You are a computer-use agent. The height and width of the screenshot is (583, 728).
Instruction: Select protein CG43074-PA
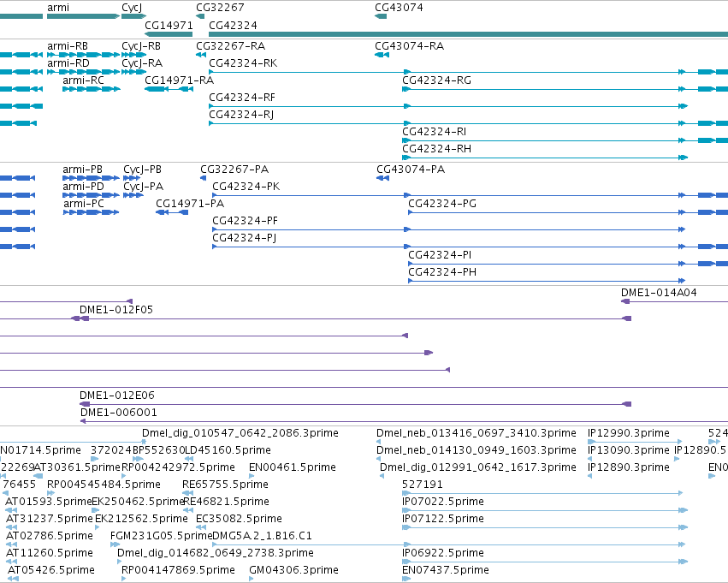point(411,170)
